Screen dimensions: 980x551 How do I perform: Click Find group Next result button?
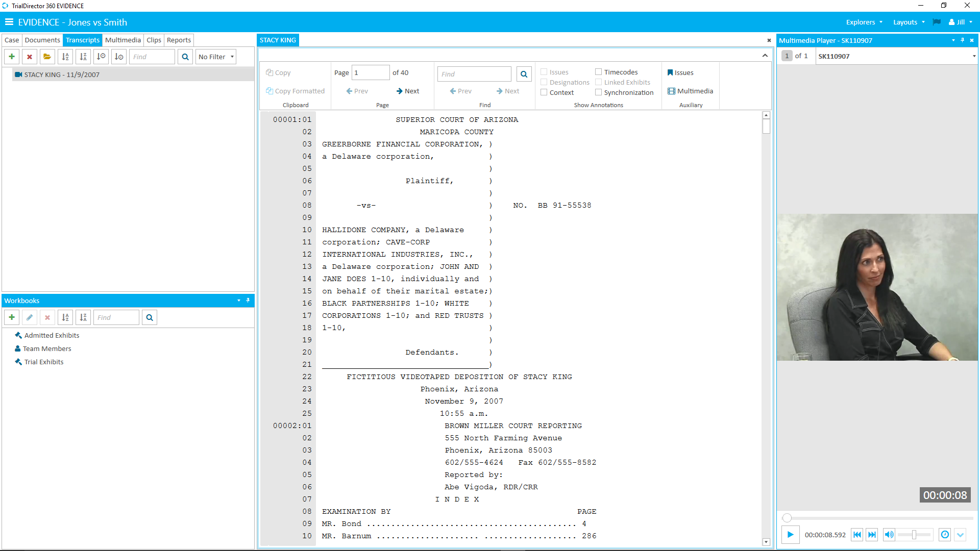[x=508, y=91]
